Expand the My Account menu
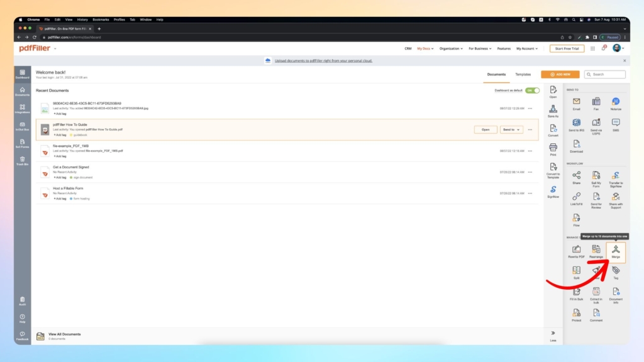644x362 pixels. coord(526,48)
